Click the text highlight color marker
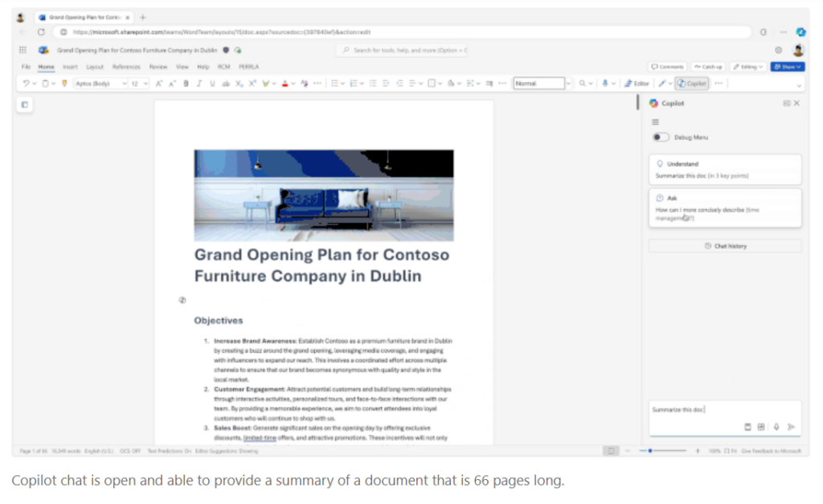The width and height of the screenshot is (823, 504). [265, 84]
